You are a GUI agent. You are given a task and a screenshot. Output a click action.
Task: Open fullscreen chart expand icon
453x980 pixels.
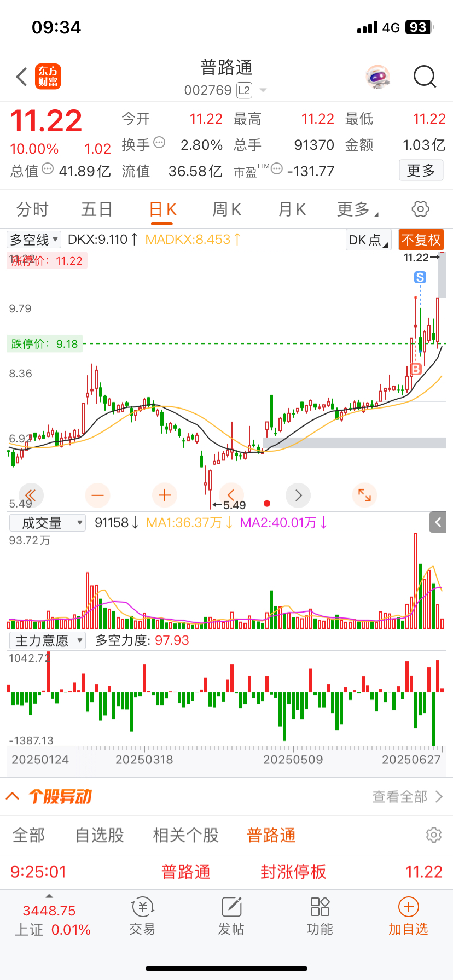[364, 495]
